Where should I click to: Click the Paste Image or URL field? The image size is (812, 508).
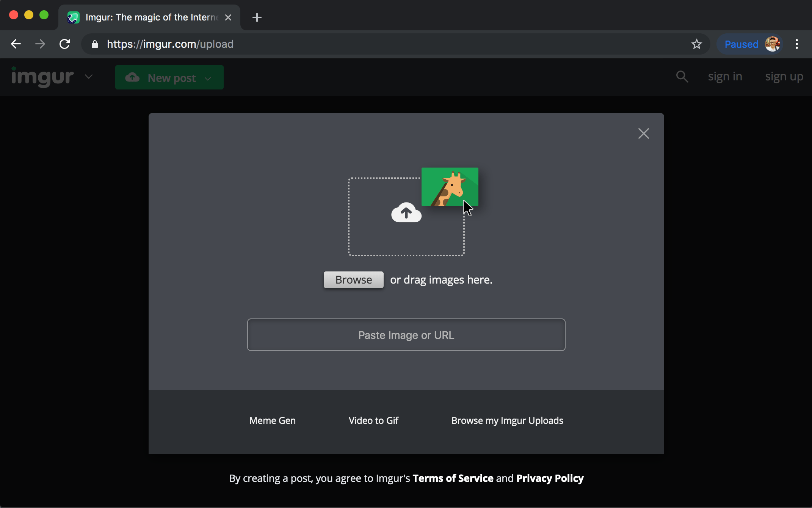click(406, 335)
